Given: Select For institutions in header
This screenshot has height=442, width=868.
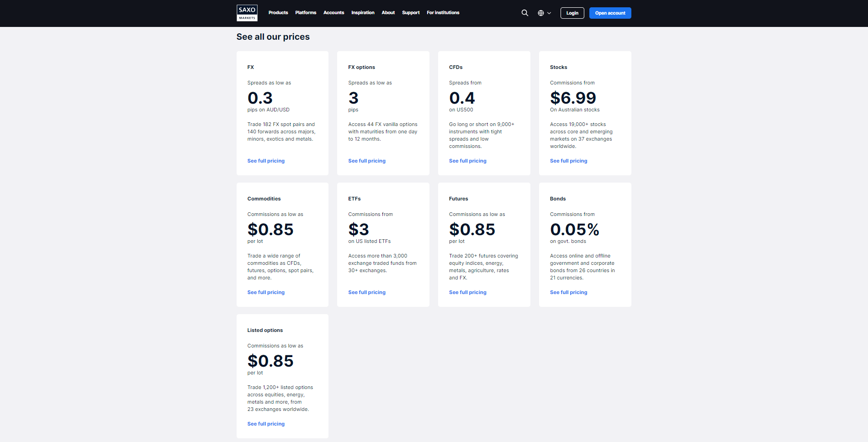Looking at the screenshot, I should [443, 13].
